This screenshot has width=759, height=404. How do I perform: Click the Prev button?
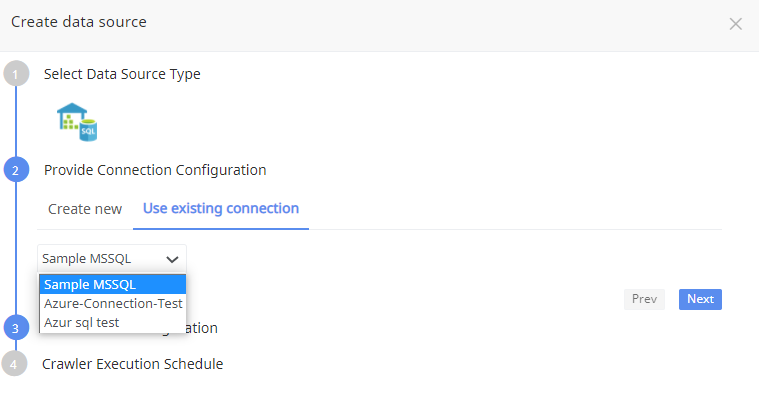point(644,299)
